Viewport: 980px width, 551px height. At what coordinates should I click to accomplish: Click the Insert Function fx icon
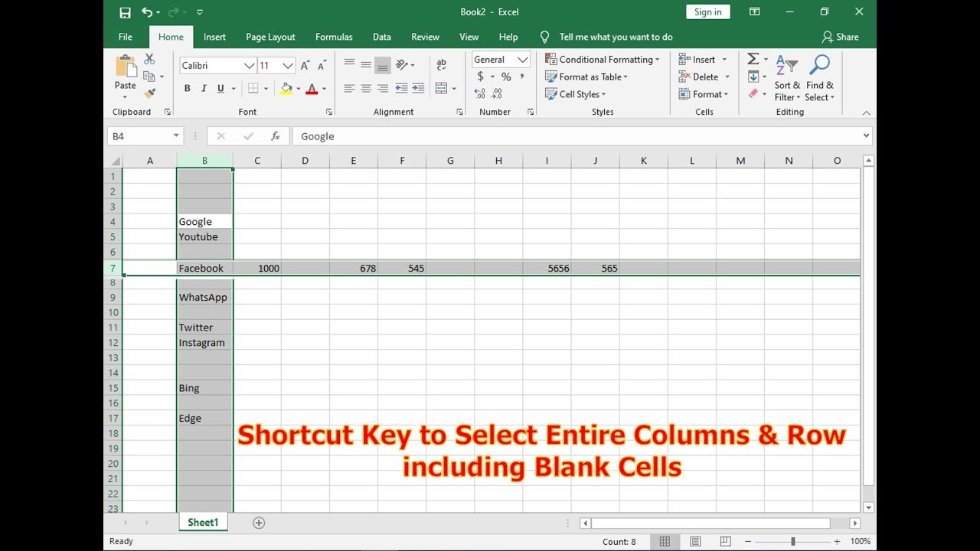(276, 136)
